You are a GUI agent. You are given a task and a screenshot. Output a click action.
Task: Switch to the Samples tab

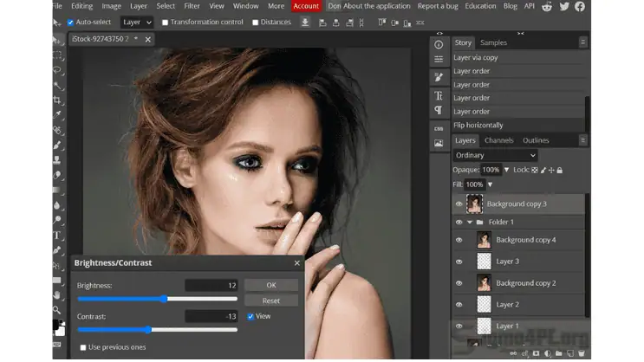(493, 42)
